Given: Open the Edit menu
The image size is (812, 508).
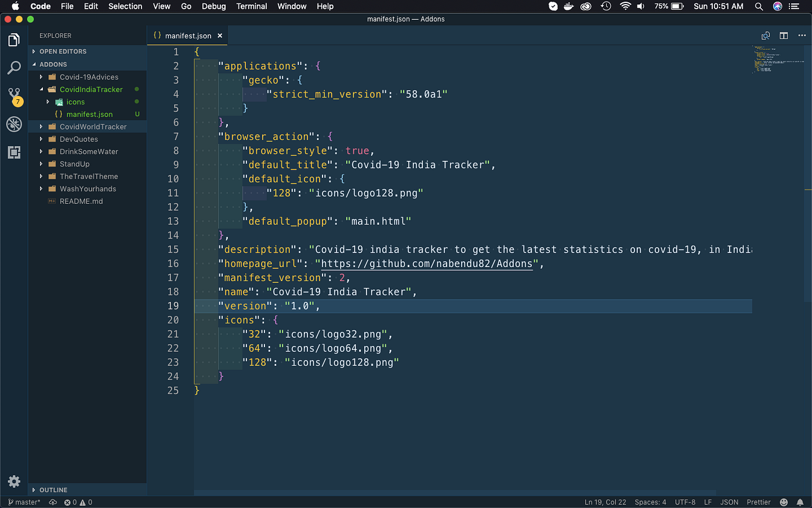Looking at the screenshot, I should click(x=91, y=6).
